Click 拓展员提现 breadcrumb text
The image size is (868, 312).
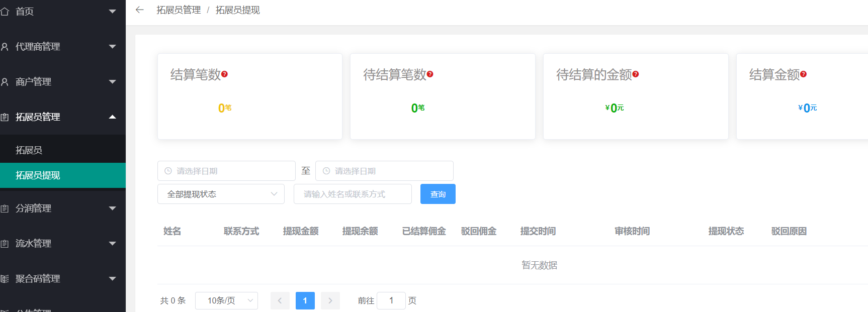[x=238, y=10]
